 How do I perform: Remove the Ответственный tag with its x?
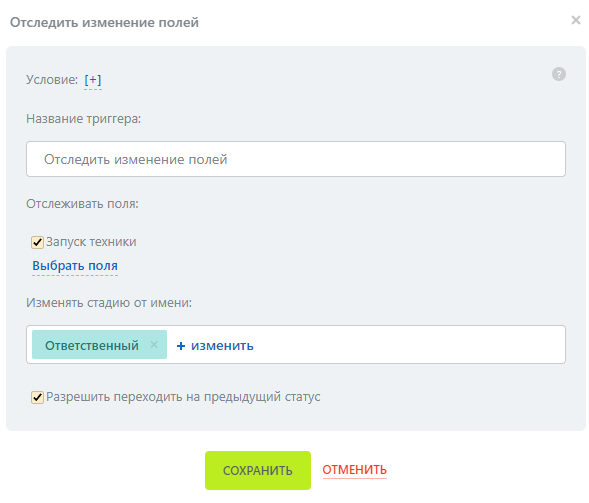click(154, 344)
